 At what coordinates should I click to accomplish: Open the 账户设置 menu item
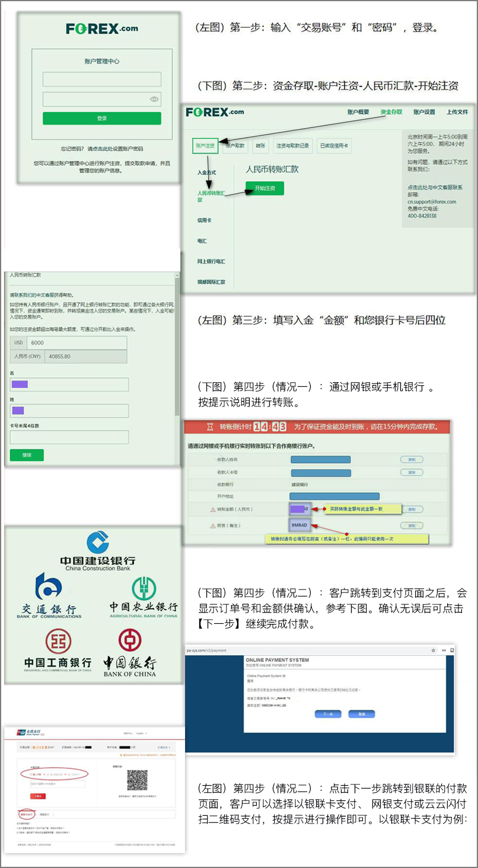424,112
